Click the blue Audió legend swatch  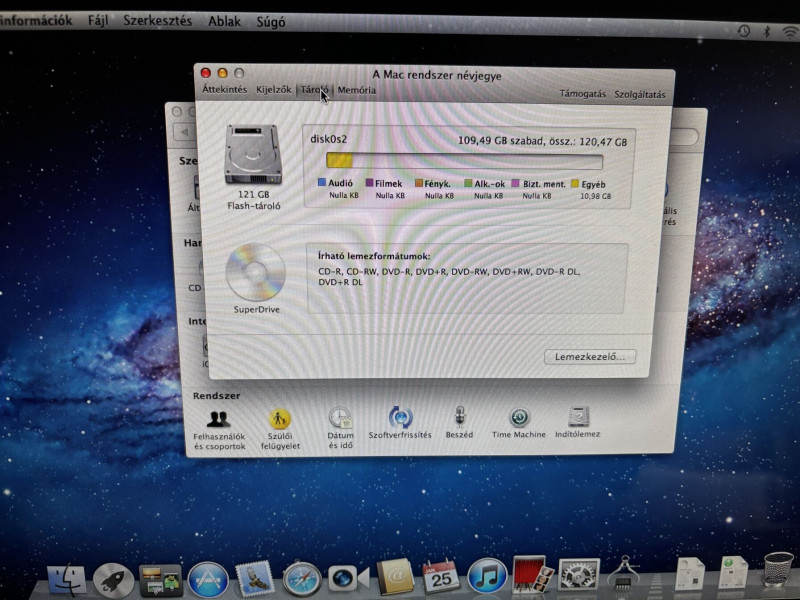pyautogui.click(x=322, y=182)
